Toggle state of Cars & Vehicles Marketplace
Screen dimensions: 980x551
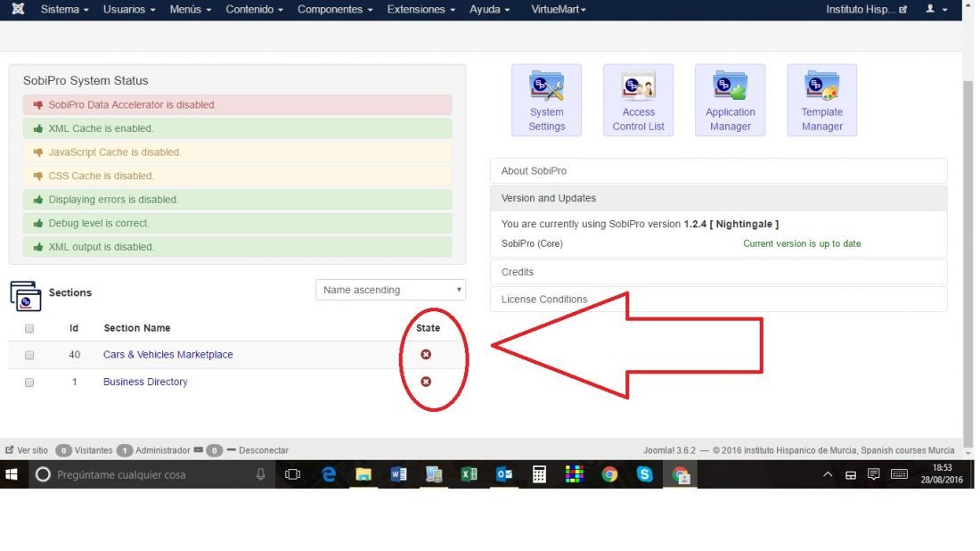coord(426,355)
